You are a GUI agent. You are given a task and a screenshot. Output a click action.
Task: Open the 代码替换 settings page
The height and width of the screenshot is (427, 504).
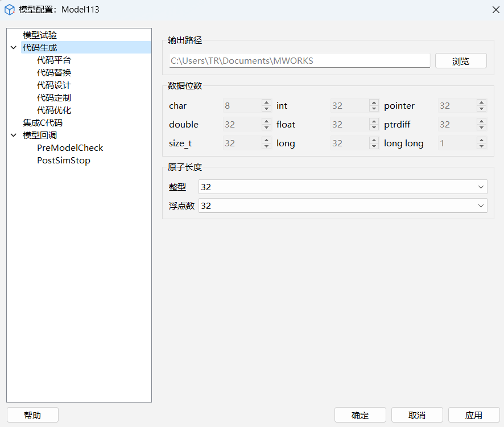[54, 73]
